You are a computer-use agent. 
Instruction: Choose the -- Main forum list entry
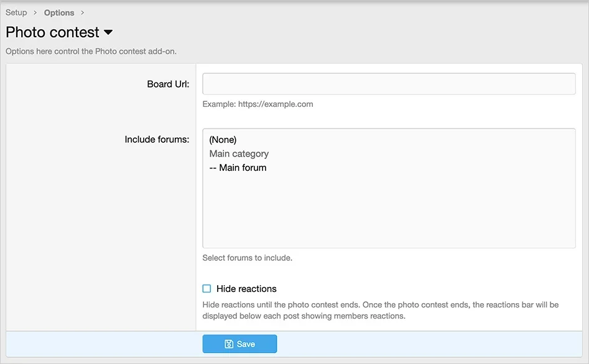[238, 168]
